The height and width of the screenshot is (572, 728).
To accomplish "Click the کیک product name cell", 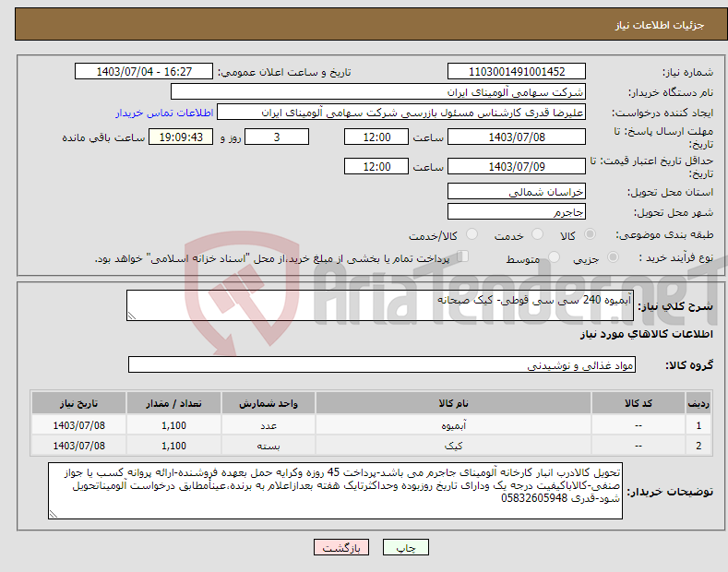I will 454,446.
